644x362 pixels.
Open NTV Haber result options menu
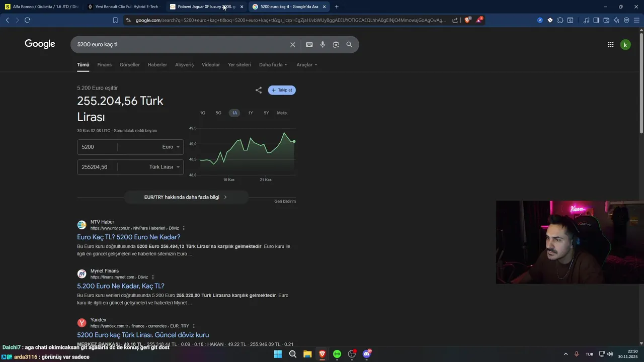click(x=184, y=228)
